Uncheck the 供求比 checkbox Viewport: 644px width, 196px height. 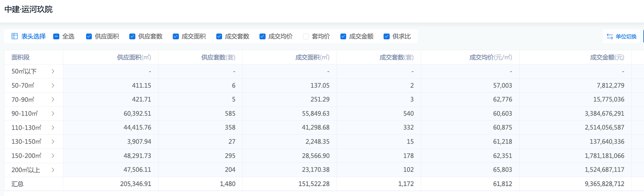(386, 36)
